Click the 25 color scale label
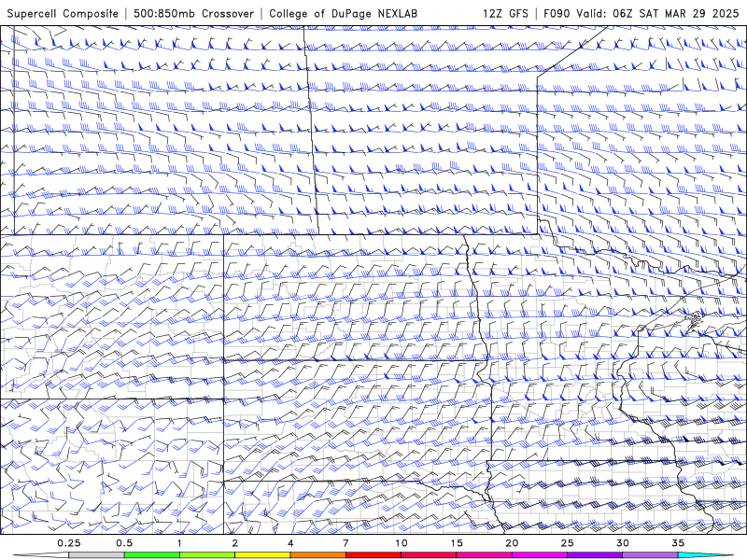Image resolution: width=747 pixels, height=560 pixels. (x=567, y=543)
